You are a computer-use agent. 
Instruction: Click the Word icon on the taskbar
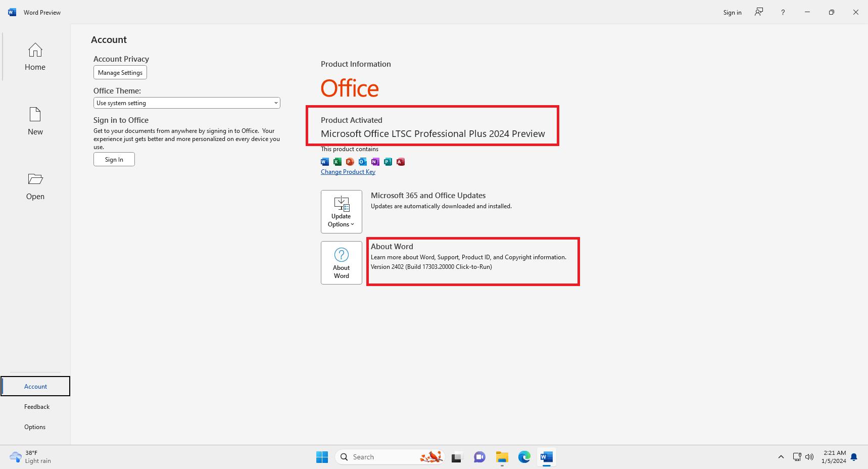[x=546, y=457]
